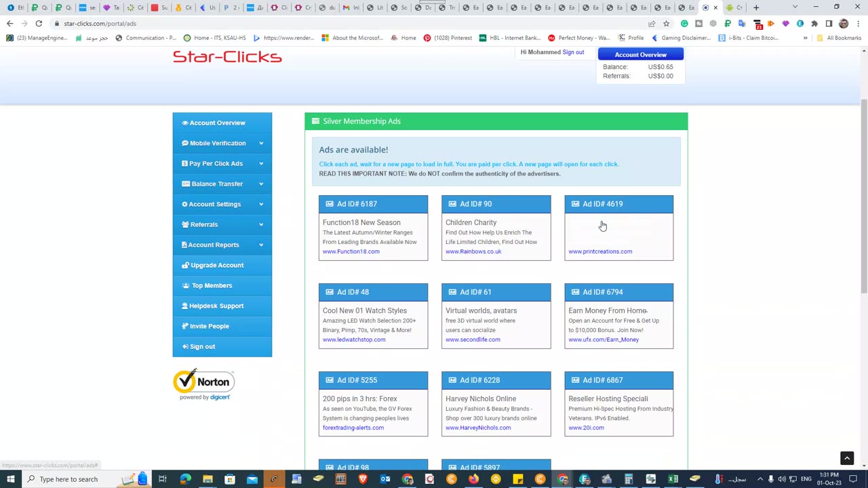This screenshot has width=868, height=488.
Task: Click the www.ufx.com/Earn_Money link
Action: pos(604,340)
